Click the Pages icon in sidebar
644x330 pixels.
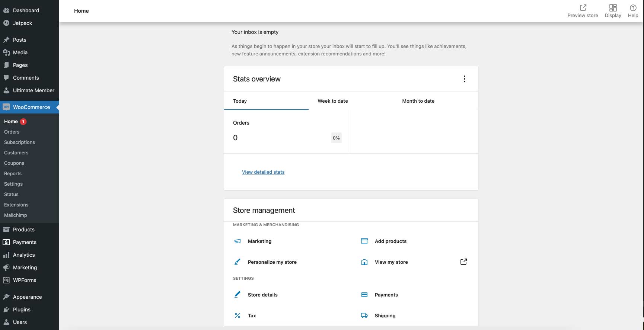(6, 65)
